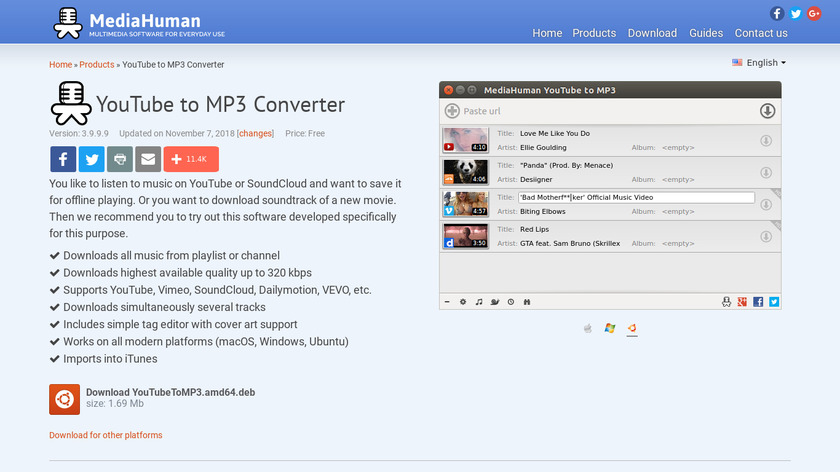
Task: Click the Bad Motherf**ker title edit field
Action: (x=636, y=197)
